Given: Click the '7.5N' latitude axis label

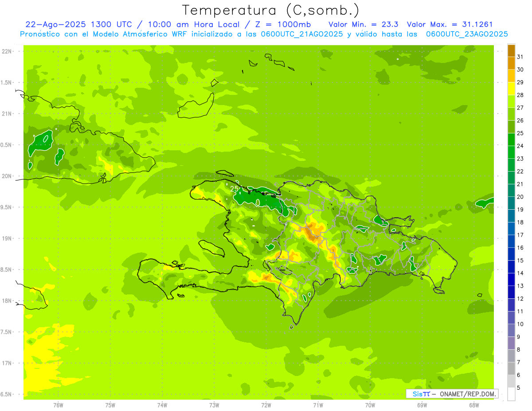Looking at the screenshot, I should click(6, 332).
